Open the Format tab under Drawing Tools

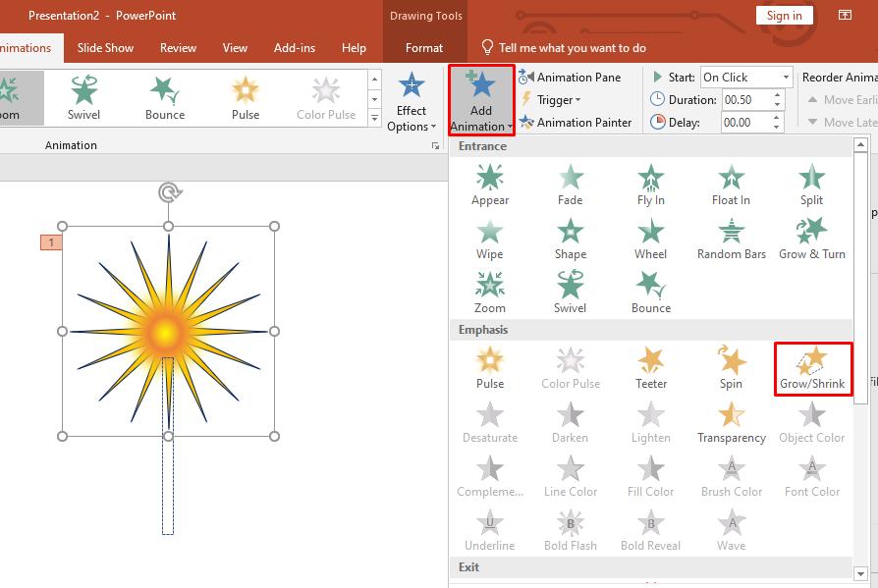pos(424,47)
